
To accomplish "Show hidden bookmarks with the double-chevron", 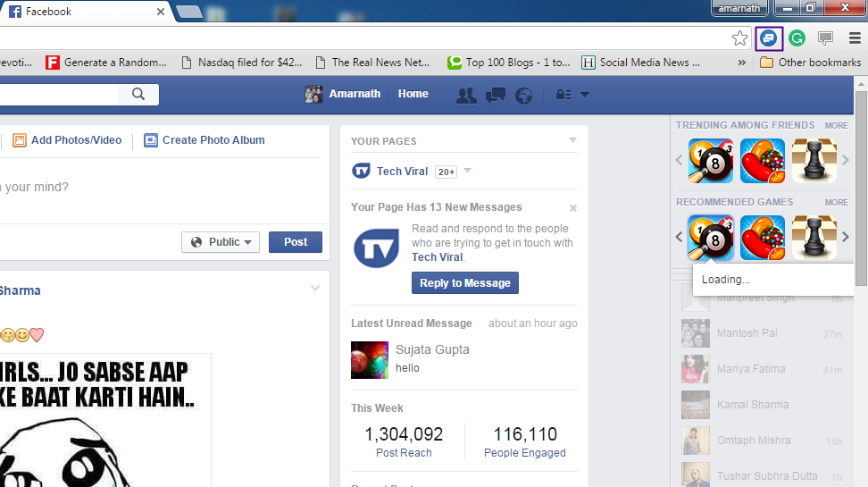I will pyautogui.click(x=742, y=63).
